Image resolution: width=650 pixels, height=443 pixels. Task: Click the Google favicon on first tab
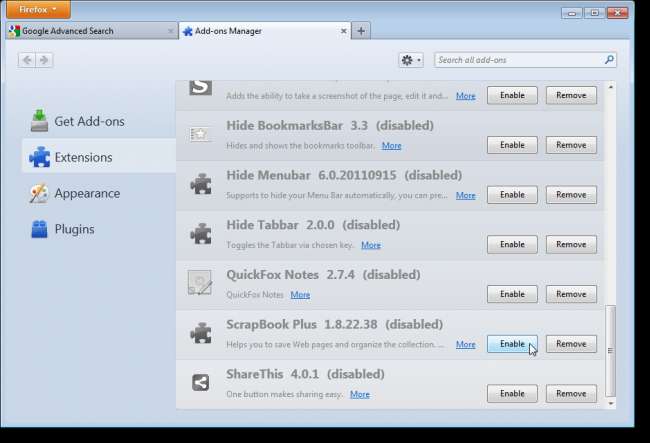(14, 31)
